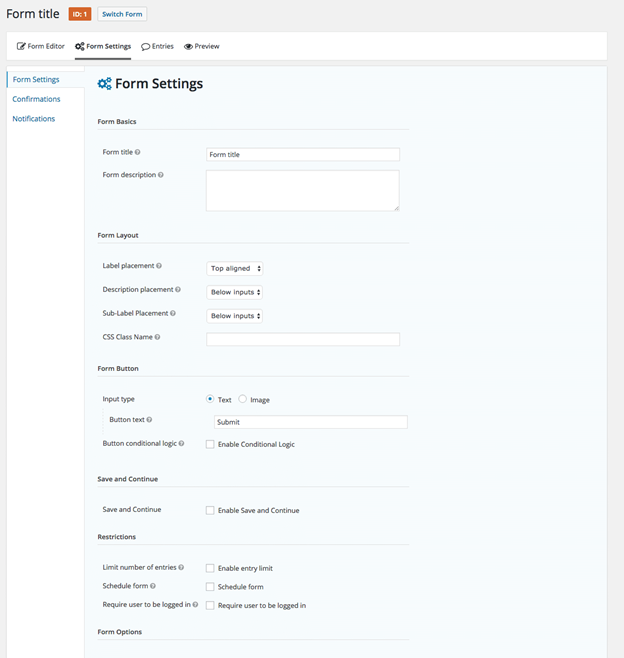Click Limit number of entries help icon
Screen dimensions: 624x658
click(x=181, y=567)
